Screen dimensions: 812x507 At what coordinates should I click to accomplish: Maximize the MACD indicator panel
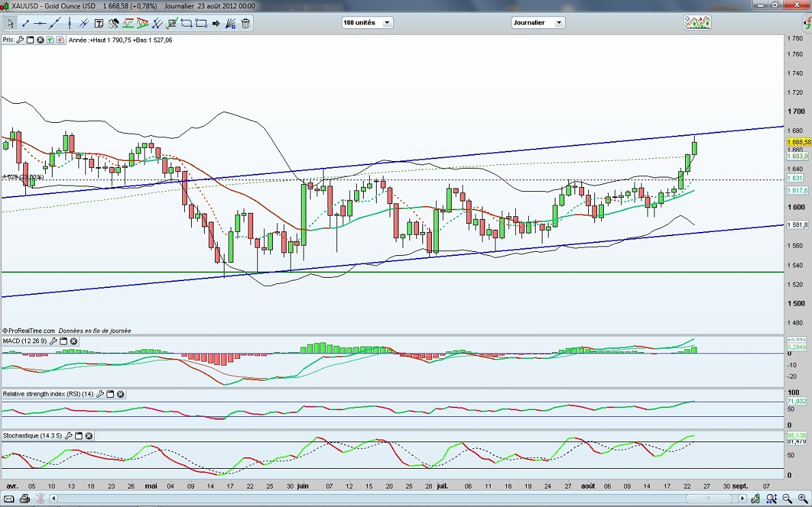[63, 341]
